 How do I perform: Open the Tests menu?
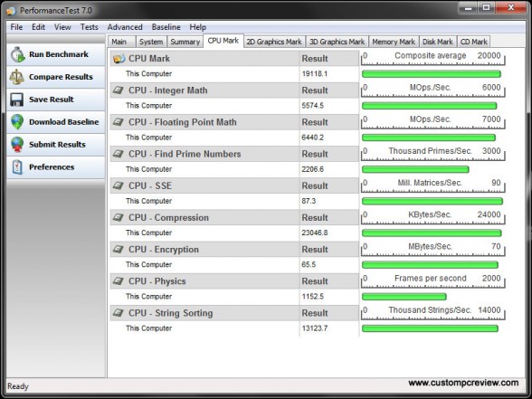tap(90, 27)
